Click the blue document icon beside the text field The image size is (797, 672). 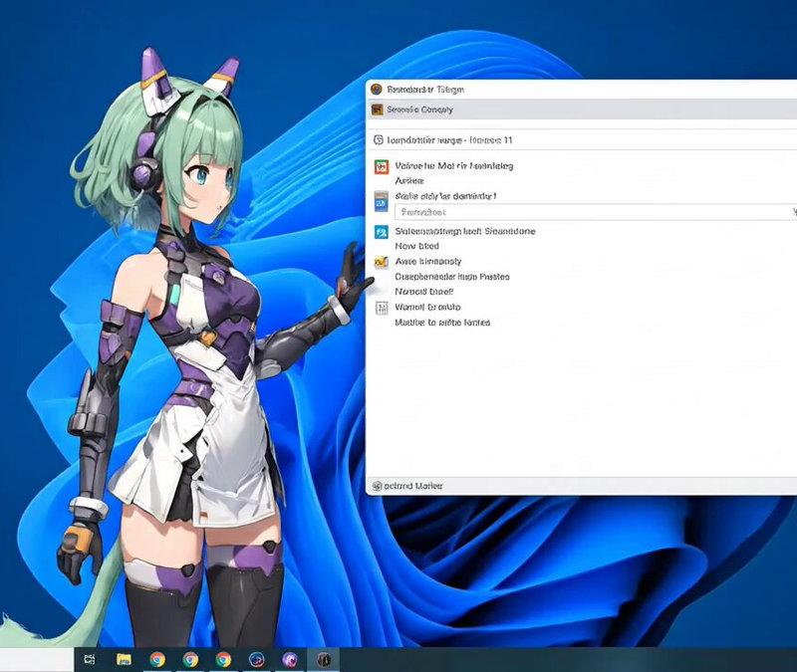coord(382,201)
